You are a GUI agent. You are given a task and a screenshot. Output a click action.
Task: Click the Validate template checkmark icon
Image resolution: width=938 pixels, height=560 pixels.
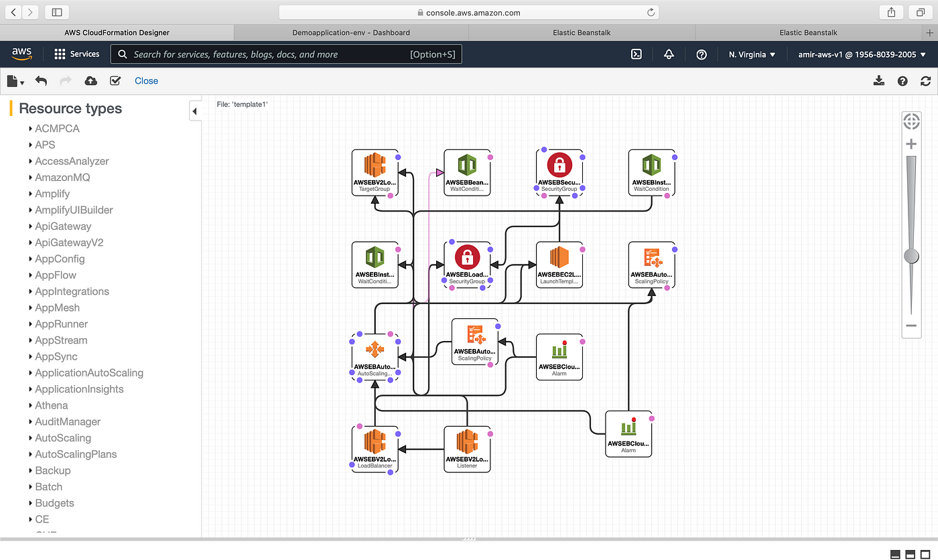click(x=115, y=81)
